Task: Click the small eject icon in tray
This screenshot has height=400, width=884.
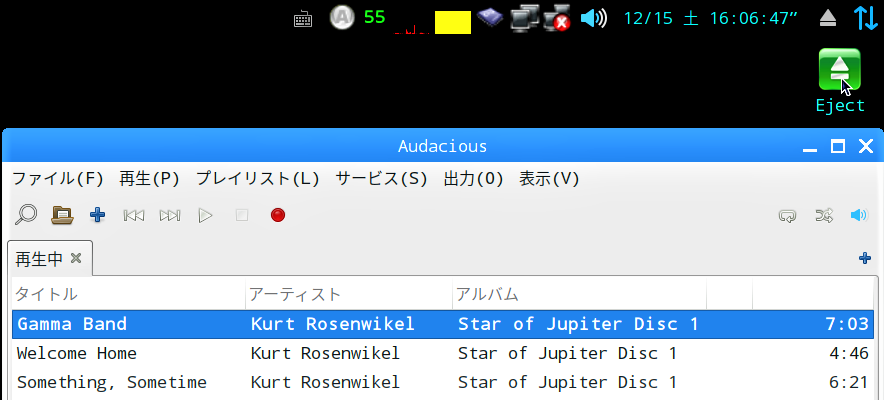Action: (x=828, y=19)
